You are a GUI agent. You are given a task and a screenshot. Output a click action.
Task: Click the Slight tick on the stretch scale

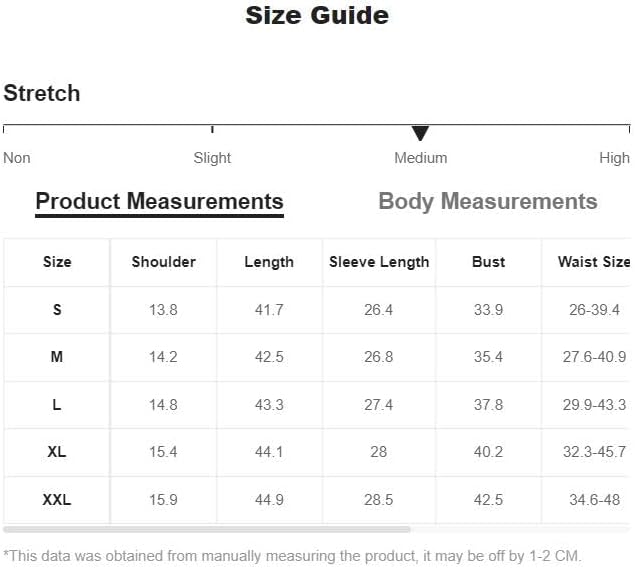(212, 130)
